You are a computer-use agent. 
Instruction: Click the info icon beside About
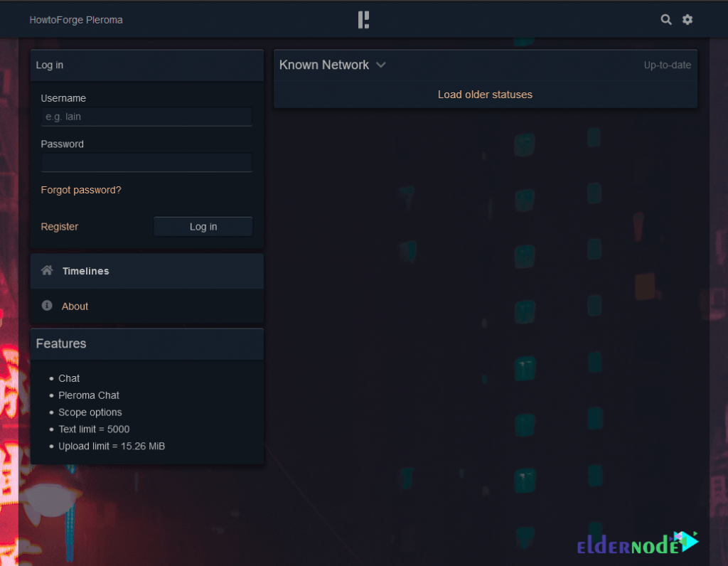pyautogui.click(x=47, y=306)
